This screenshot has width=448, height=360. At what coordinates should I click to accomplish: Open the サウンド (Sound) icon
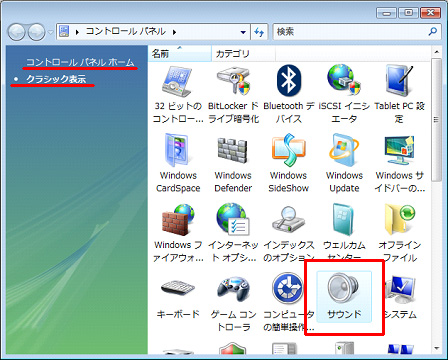[344, 297]
